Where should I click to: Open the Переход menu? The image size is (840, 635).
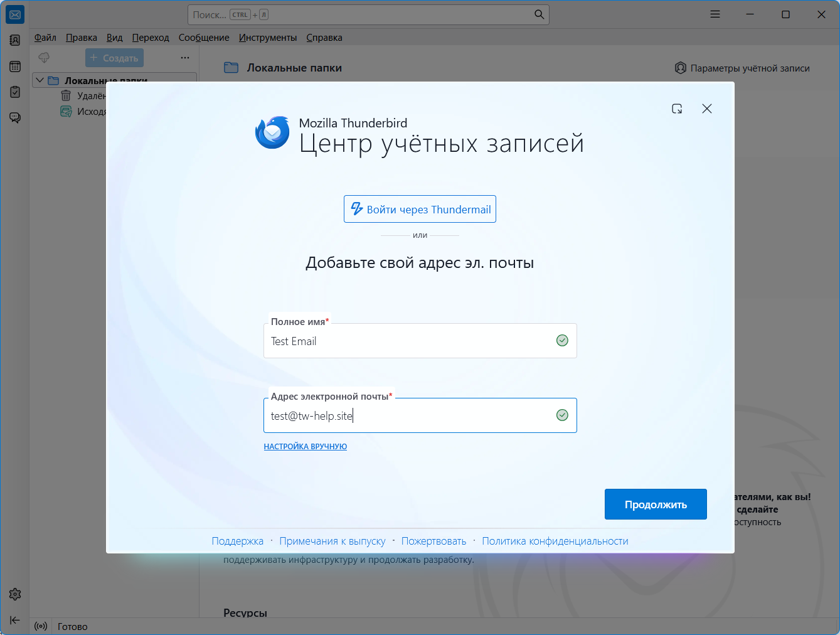click(x=151, y=38)
